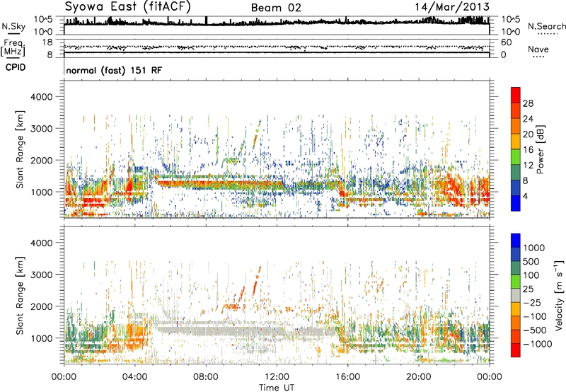Click the 'Nave' legend label
The width and height of the screenshot is (566, 392).
(x=538, y=49)
